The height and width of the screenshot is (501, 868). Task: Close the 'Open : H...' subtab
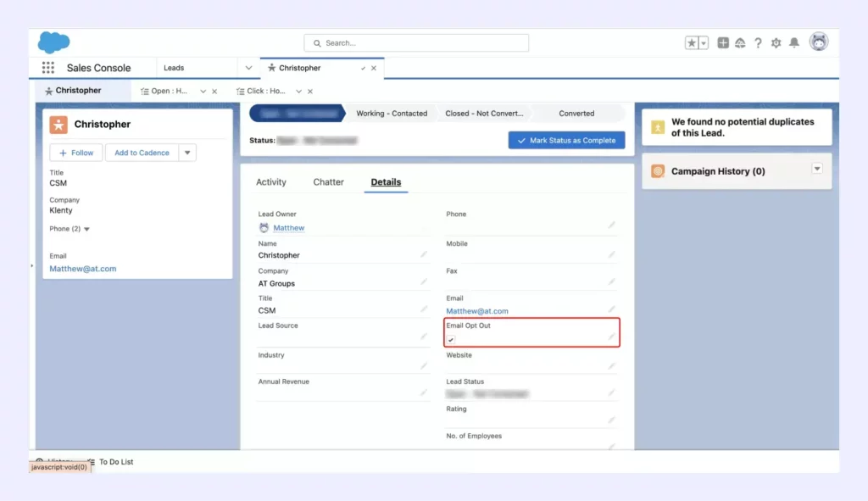[x=214, y=92]
